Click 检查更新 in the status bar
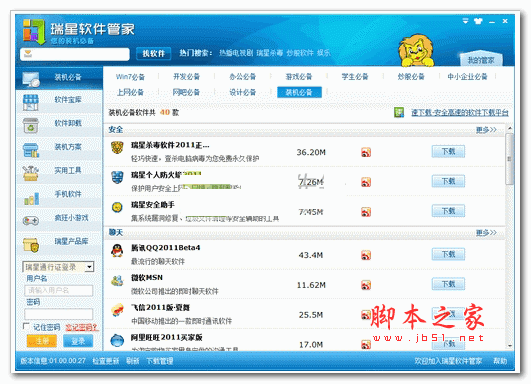Viewport: 531px width, 384px height. tap(106, 361)
